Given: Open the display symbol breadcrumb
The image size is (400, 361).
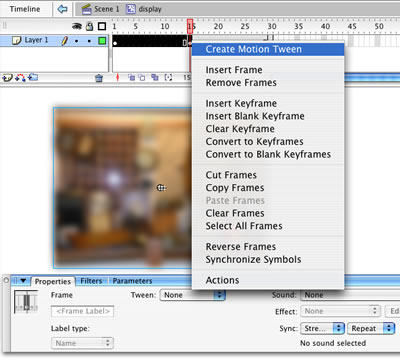Looking at the screenshot, I should click(144, 9).
